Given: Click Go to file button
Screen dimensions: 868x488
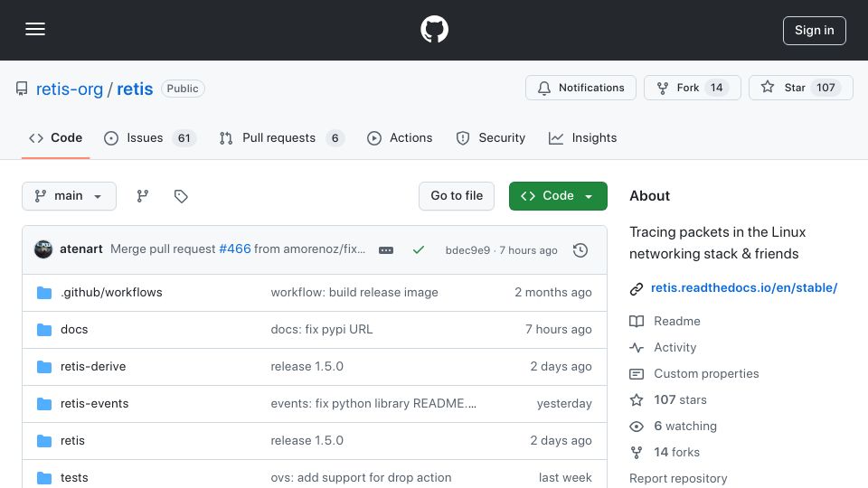Looking at the screenshot, I should coord(456,196).
